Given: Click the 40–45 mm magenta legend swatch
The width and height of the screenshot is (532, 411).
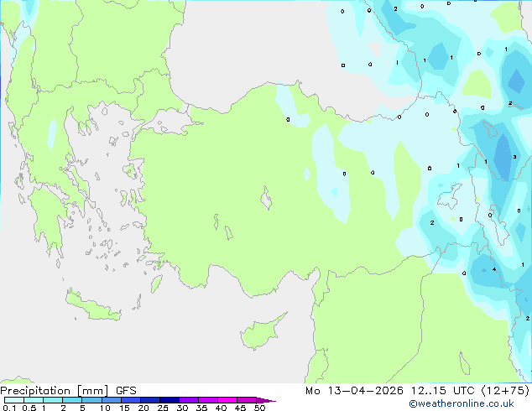Looking at the screenshot, I should point(227,400).
